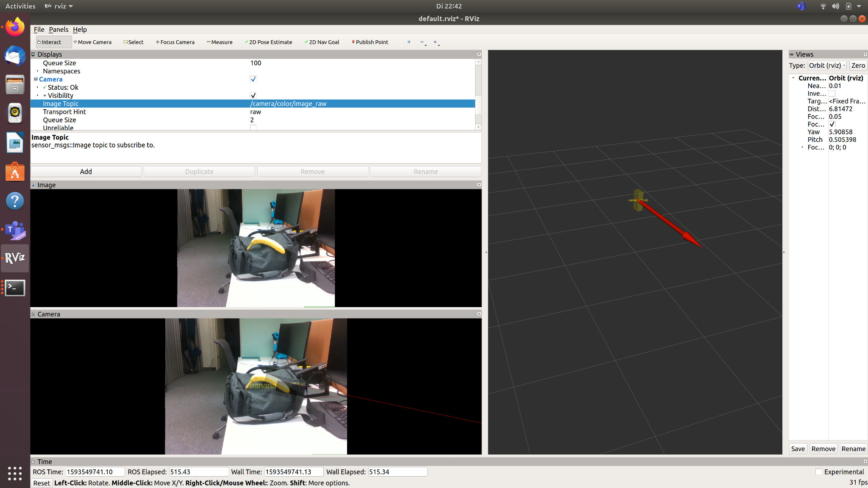Enable the Camera display checkbox

253,79
